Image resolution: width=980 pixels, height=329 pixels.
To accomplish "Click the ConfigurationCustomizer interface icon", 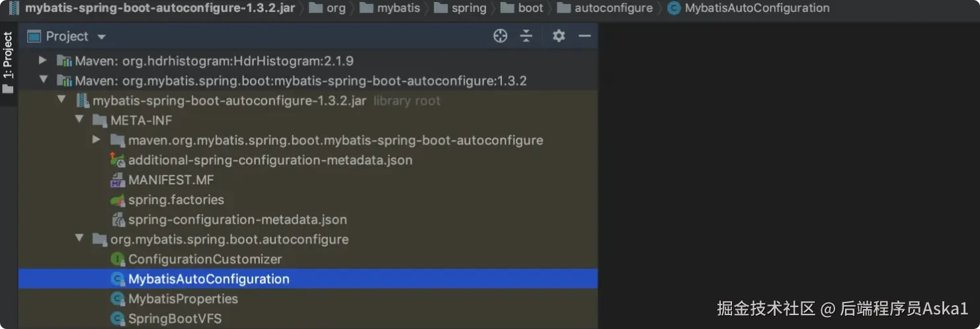I will pos(118,259).
